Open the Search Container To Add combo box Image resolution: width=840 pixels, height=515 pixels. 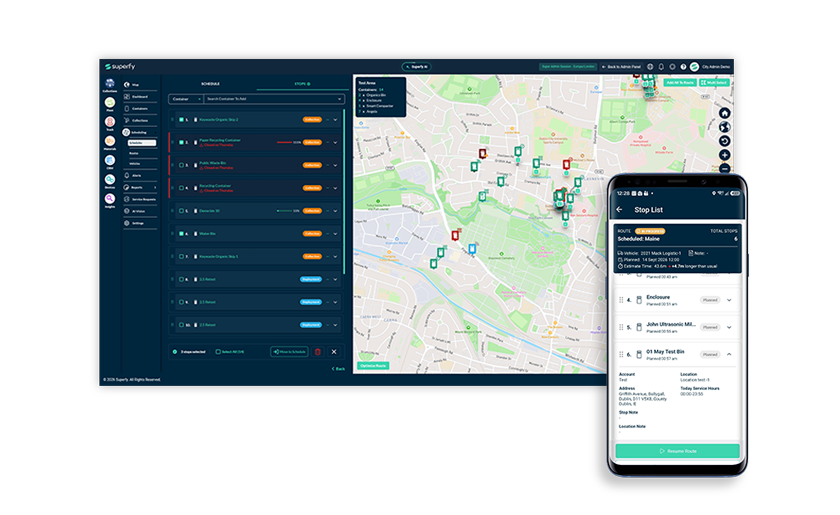coord(273,99)
